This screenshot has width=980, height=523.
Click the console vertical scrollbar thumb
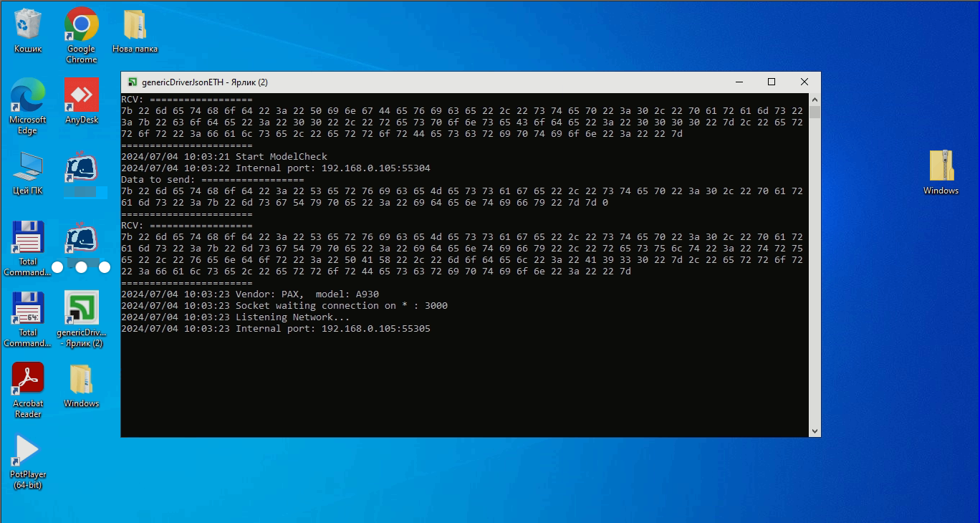coord(815,112)
